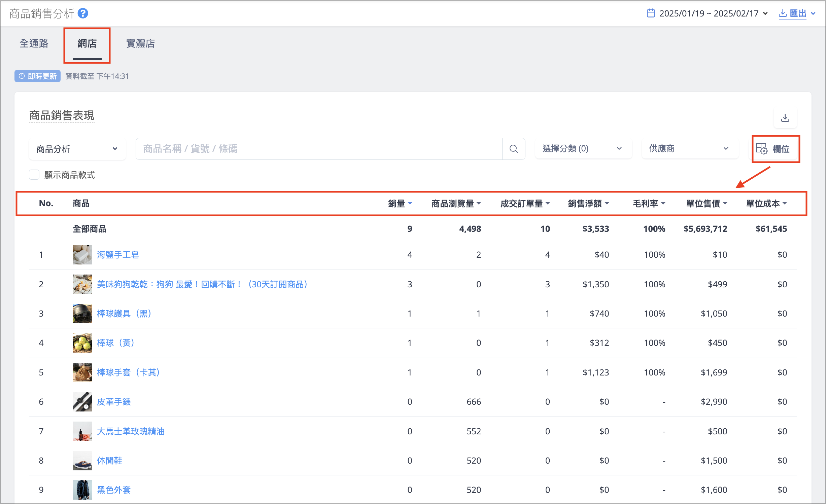
Task: Open the 休閒鞋 shoe thumbnail
Action: [82, 461]
